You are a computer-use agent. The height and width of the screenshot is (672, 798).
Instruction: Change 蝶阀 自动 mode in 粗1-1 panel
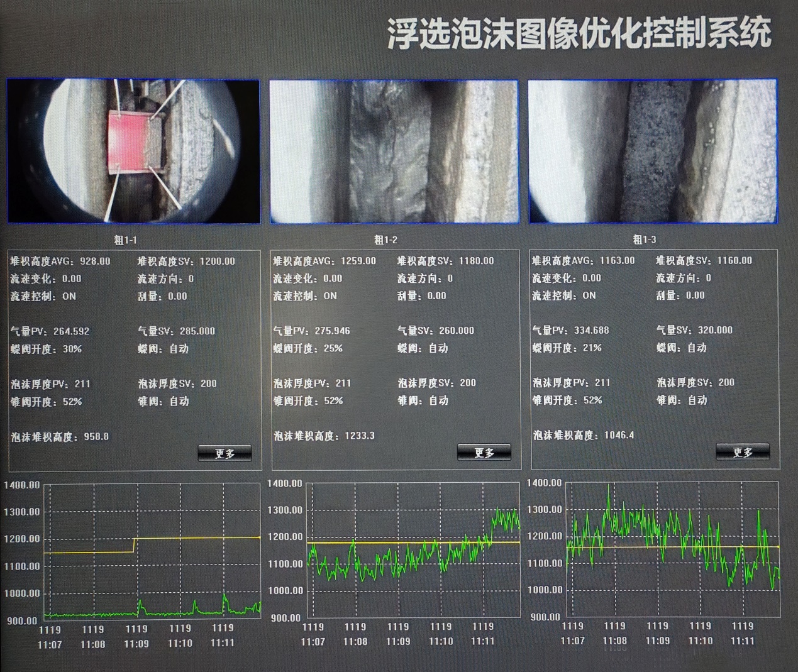(x=179, y=349)
